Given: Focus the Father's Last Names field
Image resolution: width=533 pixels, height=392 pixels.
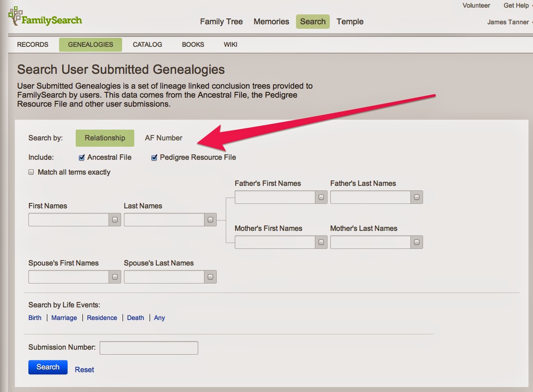Looking at the screenshot, I should click(x=370, y=198).
